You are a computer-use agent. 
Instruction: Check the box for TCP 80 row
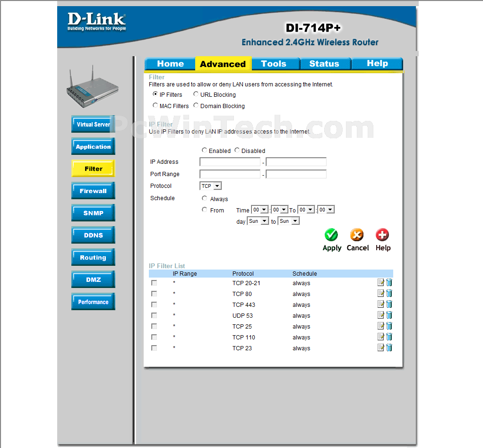coord(154,294)
